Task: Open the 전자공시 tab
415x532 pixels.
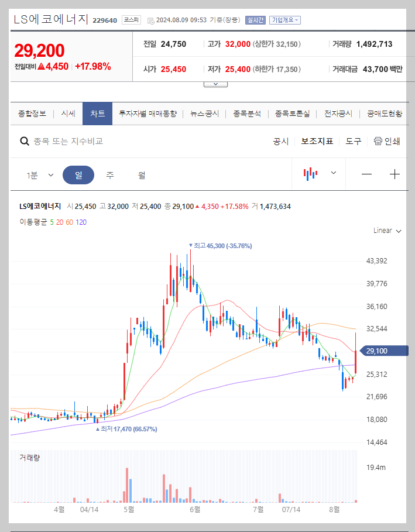Action: [x=338, y=114]
